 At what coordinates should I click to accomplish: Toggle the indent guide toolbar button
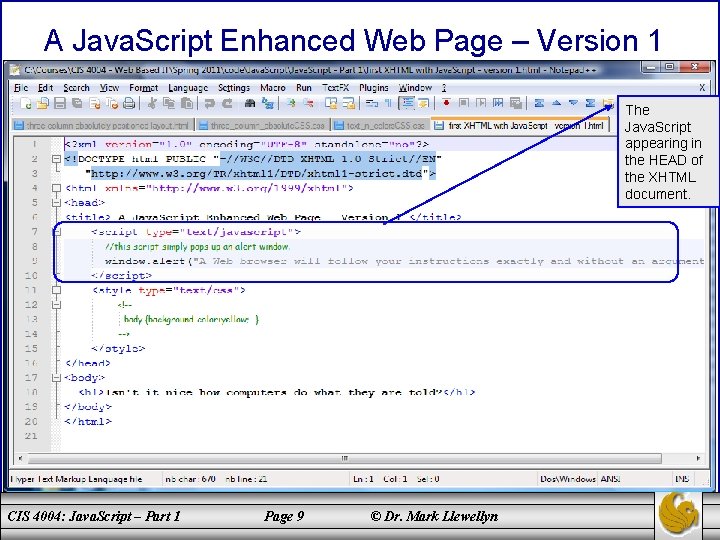pyautogui.click(x=407, y=103)
